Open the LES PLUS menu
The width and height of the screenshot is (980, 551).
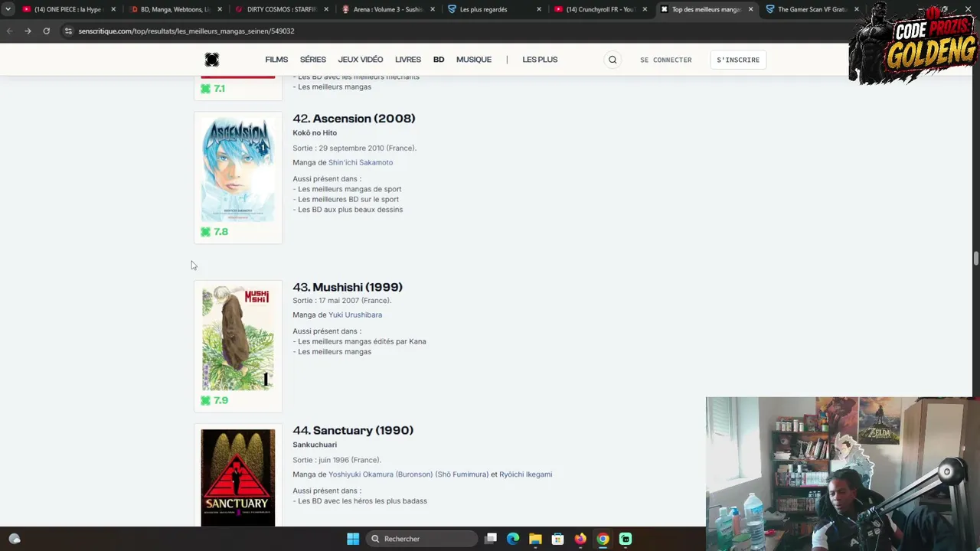click(540, 60)
